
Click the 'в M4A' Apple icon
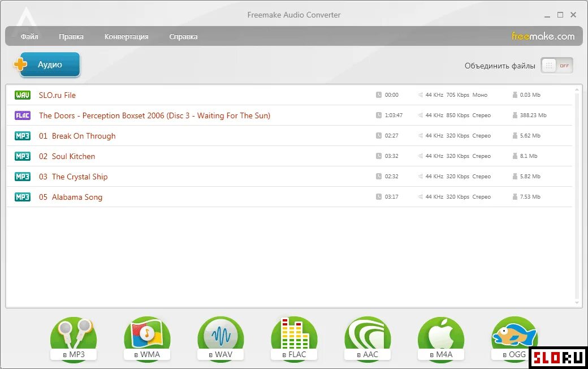coord(441,339)
